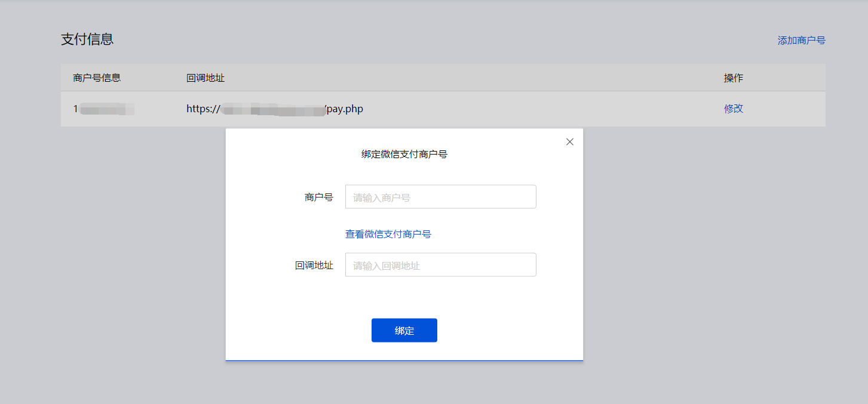868x404 pixels.
Task: Close the 绑定微信支付商户号 dialog
Action: pyautogui.click(x=569, y=142)
